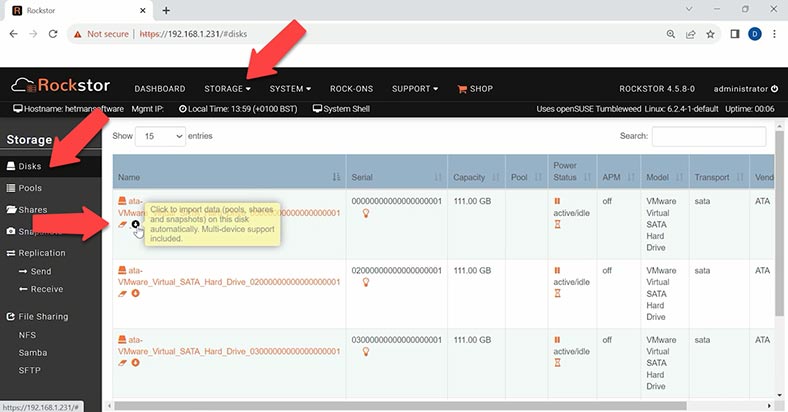Select Disks in Storage sidebar

click(50, 166)
